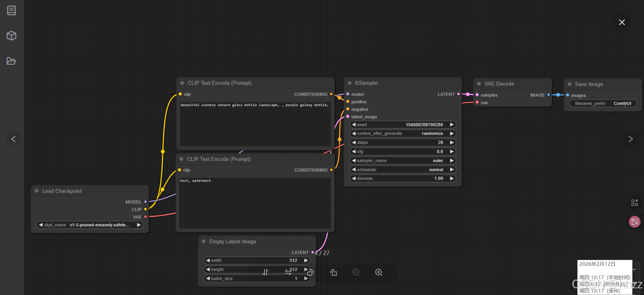The image size is (644, 295).
Task: Select previous checkpoint with ckpt_name left arrow
Action: click(x=41, y=225)
